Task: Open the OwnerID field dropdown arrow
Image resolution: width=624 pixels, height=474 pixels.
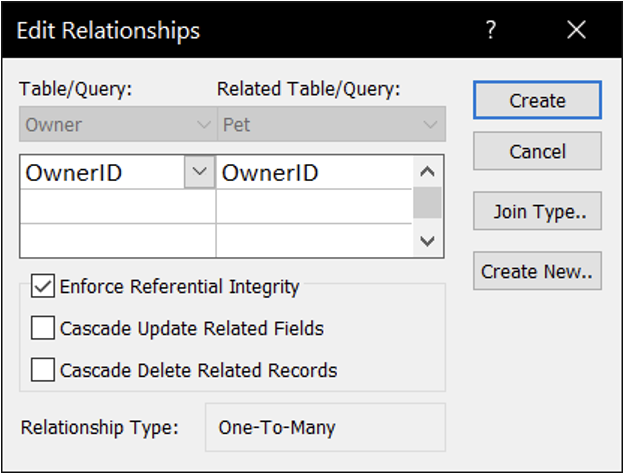Action: point(200,172)
